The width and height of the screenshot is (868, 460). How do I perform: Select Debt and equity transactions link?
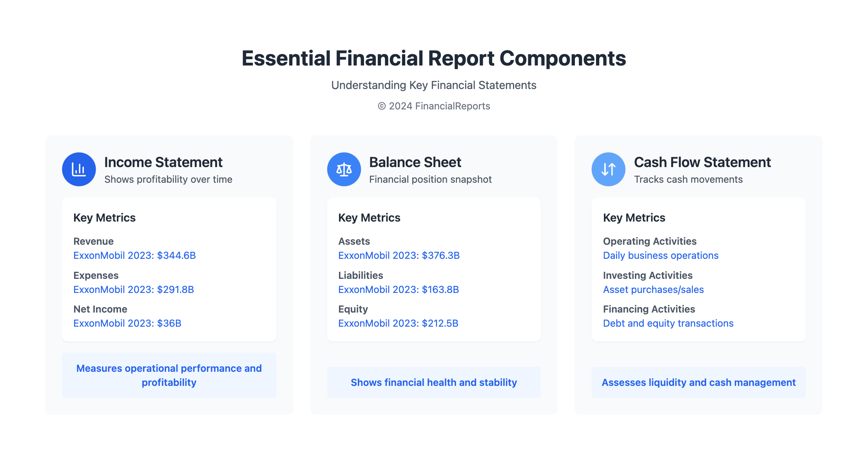point(668,323)
